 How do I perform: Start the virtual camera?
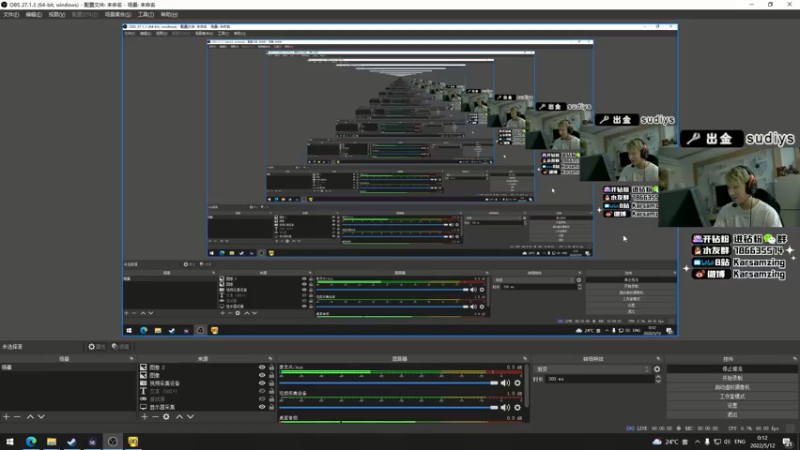732,387
